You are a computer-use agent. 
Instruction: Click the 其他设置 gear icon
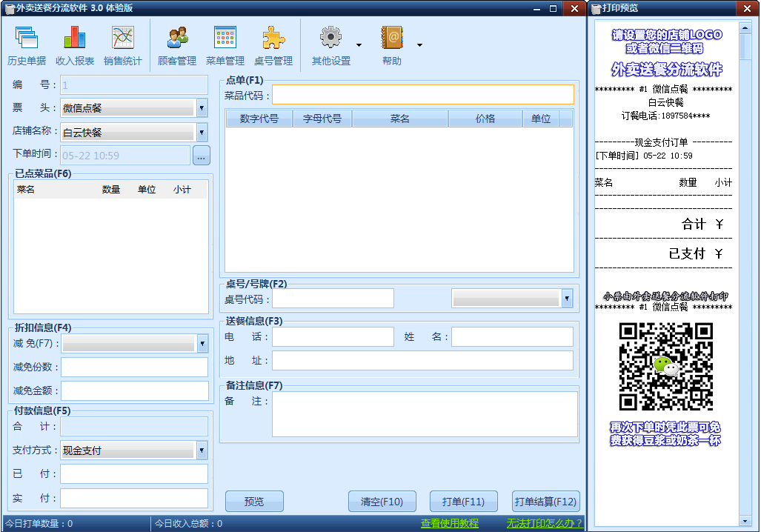330,39
